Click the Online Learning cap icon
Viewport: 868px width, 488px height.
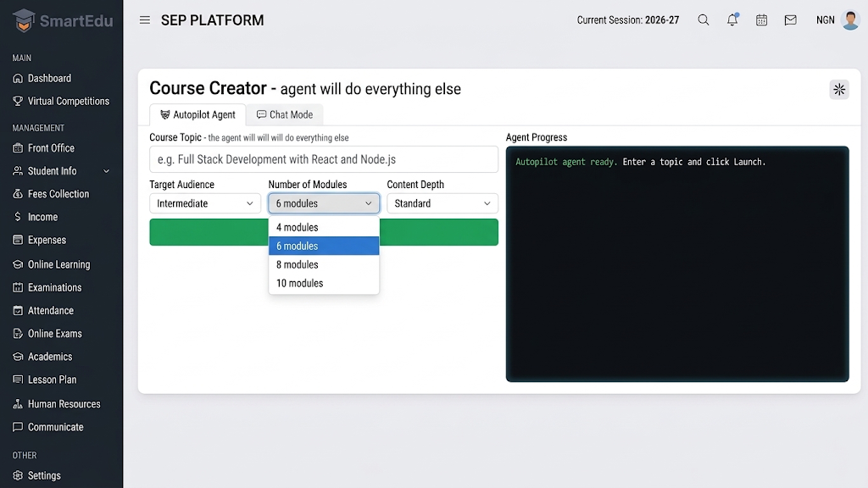pos(18,264)
